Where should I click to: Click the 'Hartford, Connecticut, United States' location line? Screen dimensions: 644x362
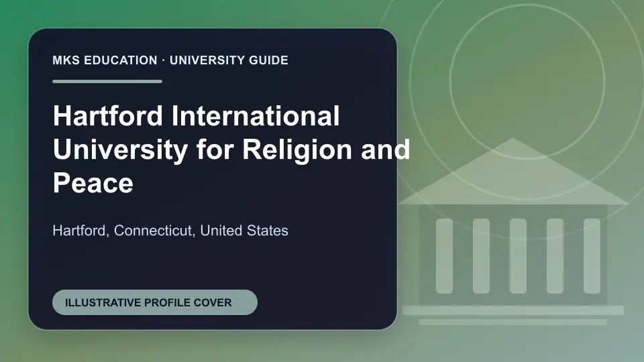[170, 231]
